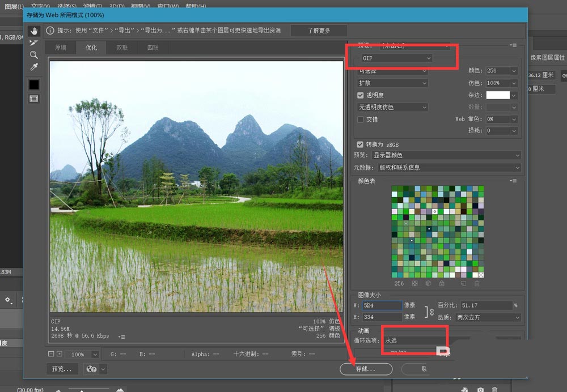Open the color table flyout menu

coord(513,181)
